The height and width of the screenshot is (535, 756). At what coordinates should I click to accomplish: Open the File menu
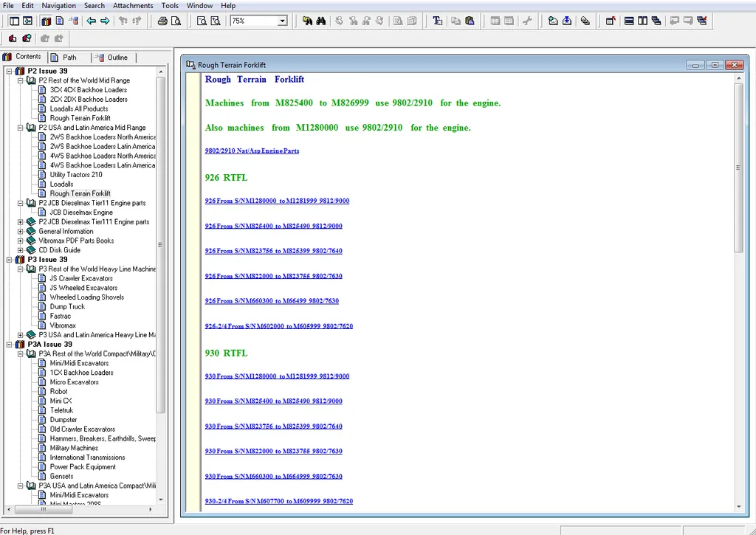[8, 6]
